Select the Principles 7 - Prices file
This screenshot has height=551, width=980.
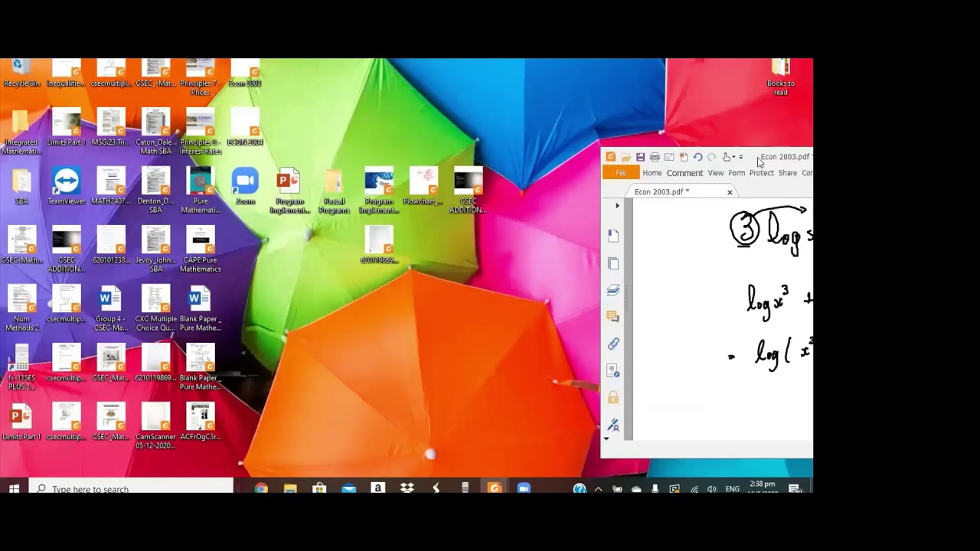click(x=201, y=77)
